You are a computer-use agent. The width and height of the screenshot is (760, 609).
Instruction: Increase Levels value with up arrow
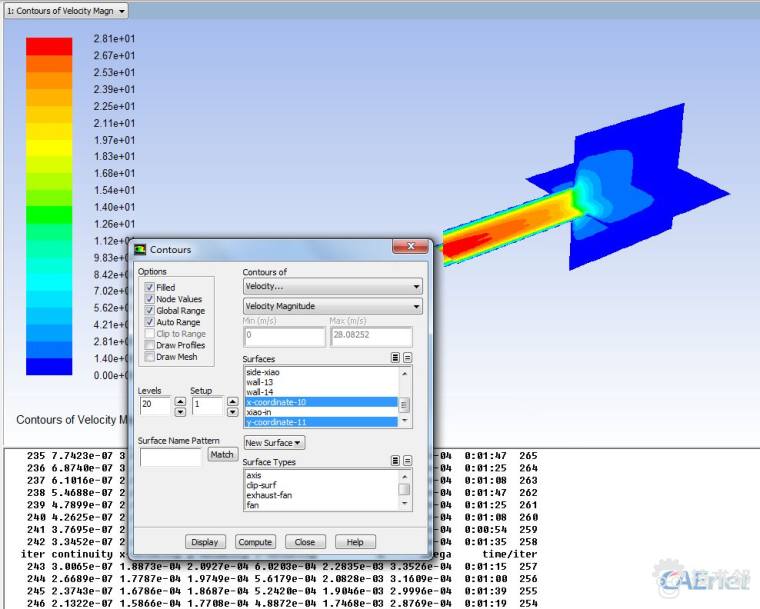pyautogui.click(x=180, y=401)
